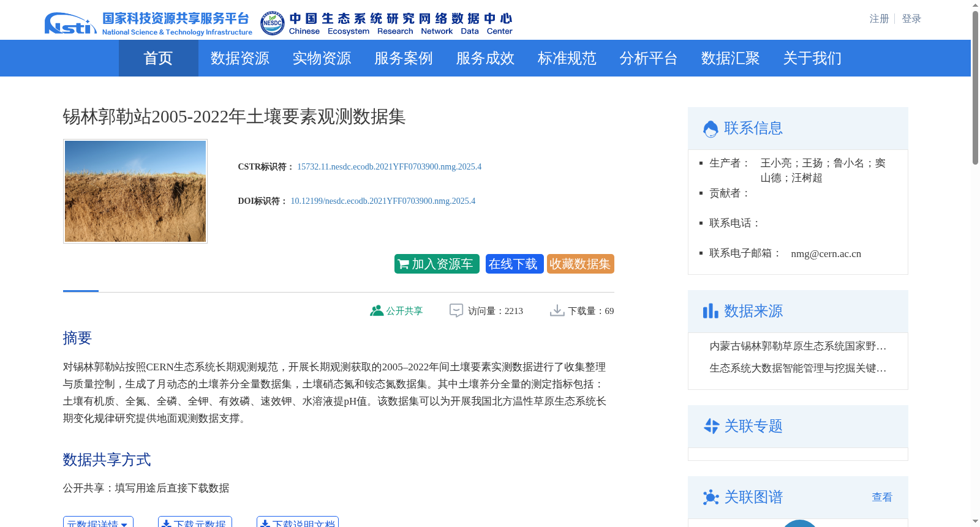Screen dimensions: 980x527
Task: Click 国家科技资源共享服务平台 title text
Action: (176, 19)
